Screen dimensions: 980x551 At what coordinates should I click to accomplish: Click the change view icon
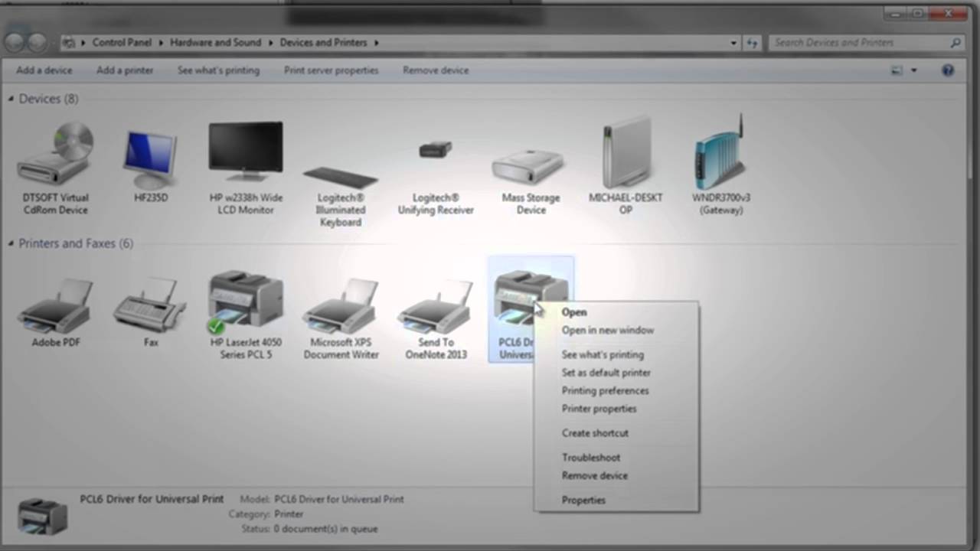pos(897,70)
